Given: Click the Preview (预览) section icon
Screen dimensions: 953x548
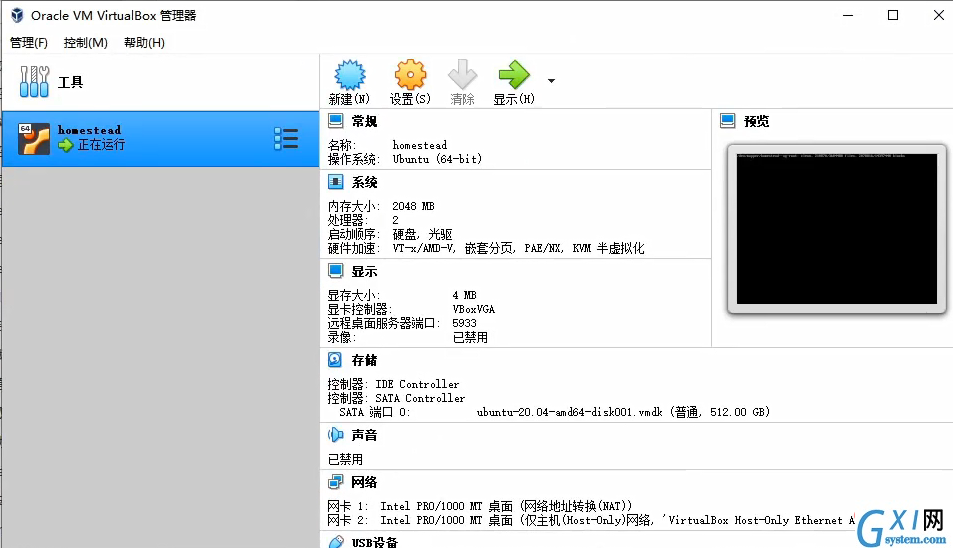Looking at the screenshot, I should [x=728, y=121].
